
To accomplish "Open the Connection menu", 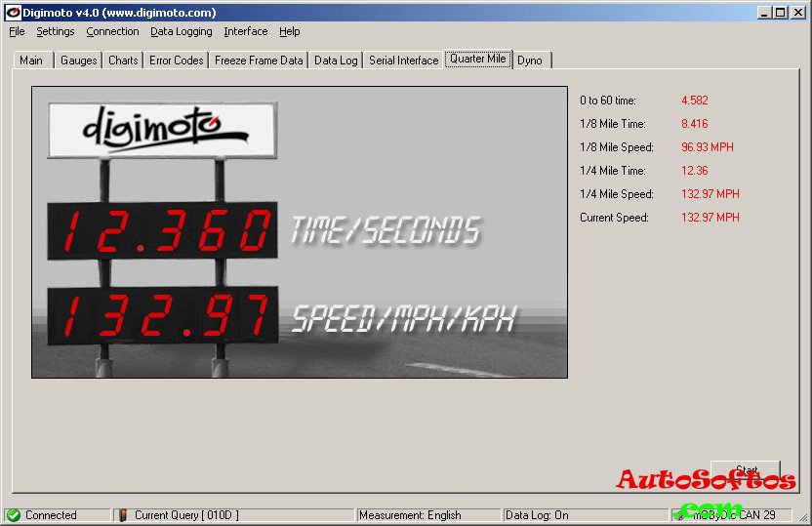I will click(112, 31).
